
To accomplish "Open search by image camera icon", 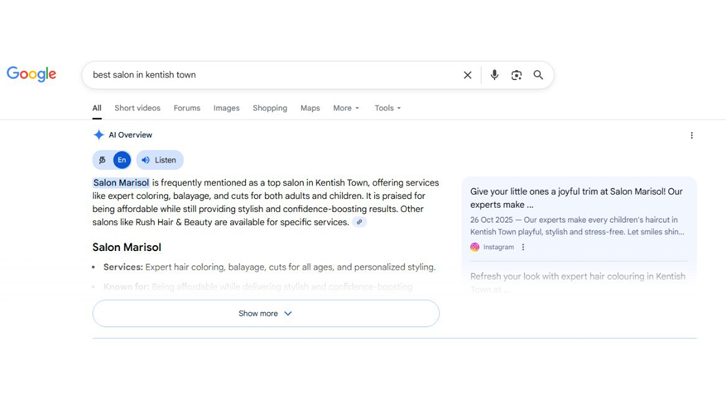I will pyautogui.click(x=516, y=75).
